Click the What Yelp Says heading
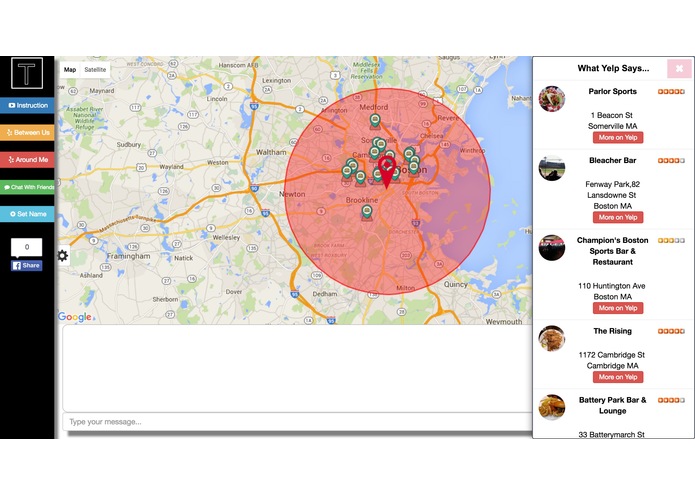695x494 pixels. point(613,68)
